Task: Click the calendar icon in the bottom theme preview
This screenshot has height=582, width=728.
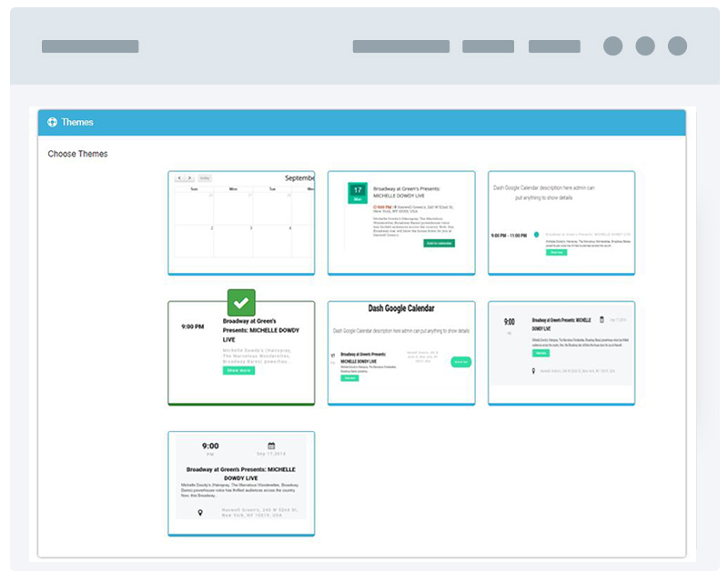Action: (271, 446)
